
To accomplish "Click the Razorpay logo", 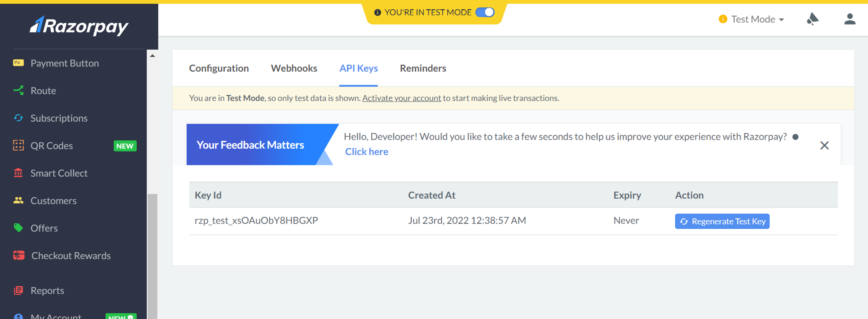I will [79, 26].
